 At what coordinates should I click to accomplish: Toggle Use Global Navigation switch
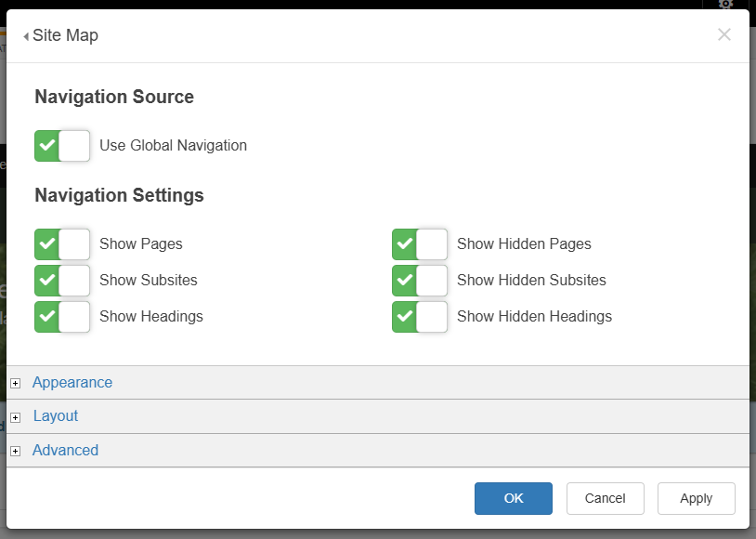tap(62, 146)
